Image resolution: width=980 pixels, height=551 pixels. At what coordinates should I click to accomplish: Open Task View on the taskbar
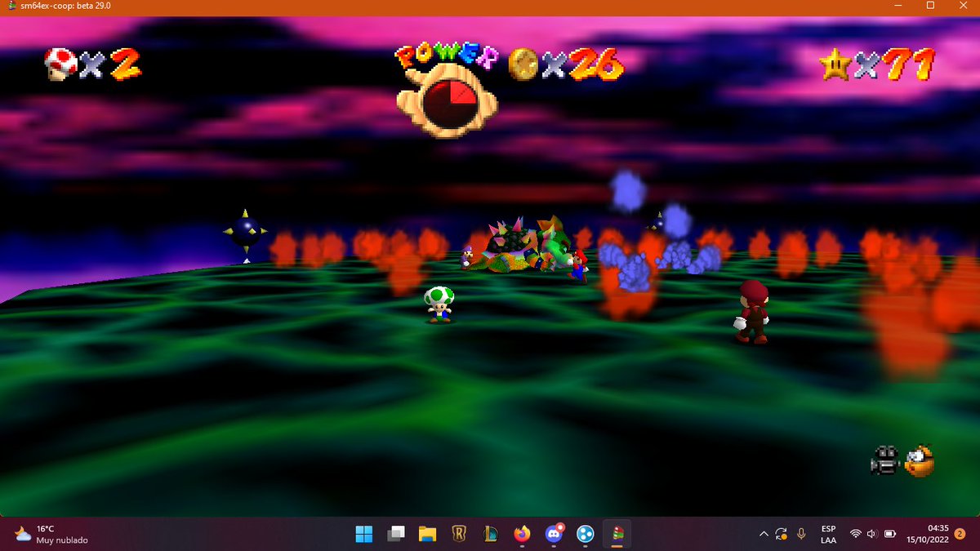click(x=396, y=535)
